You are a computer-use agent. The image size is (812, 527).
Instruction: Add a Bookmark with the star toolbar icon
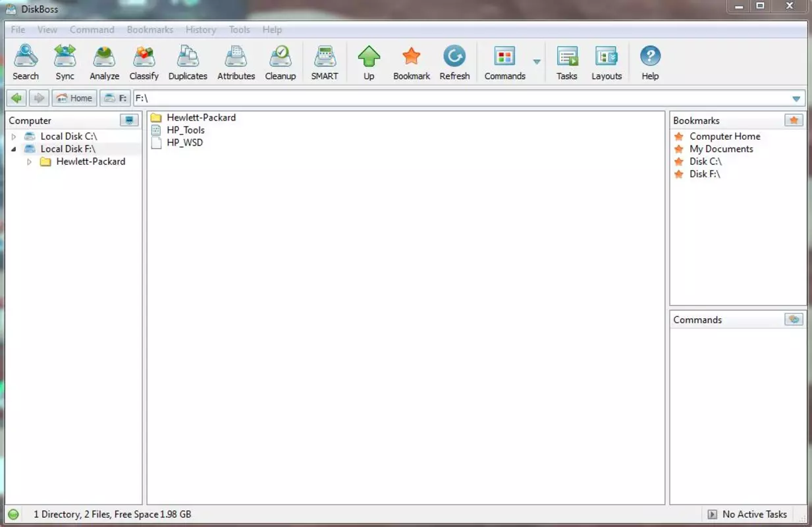pos(412,63)
